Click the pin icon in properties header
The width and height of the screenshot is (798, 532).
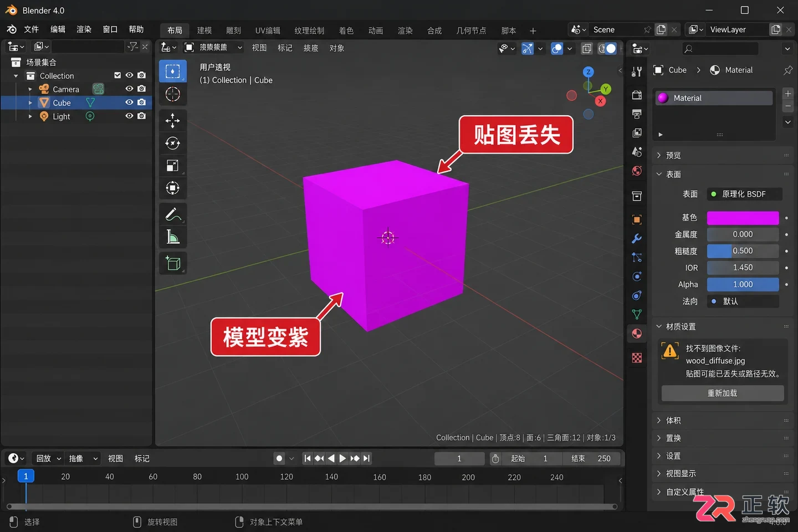point(787,70)
